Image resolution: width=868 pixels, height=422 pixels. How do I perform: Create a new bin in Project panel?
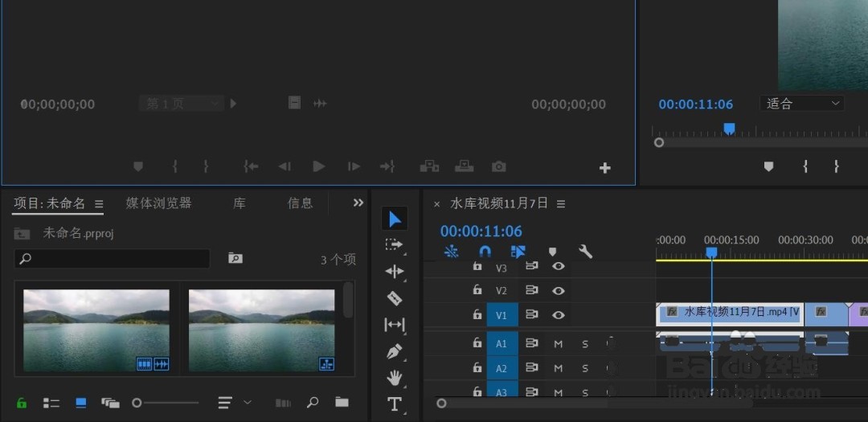click(342, 403)
